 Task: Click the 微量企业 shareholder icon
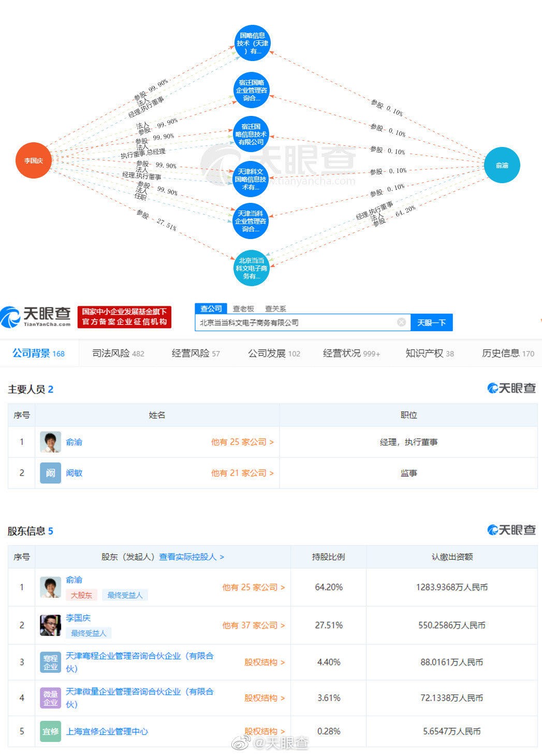(x=50, y=698)
